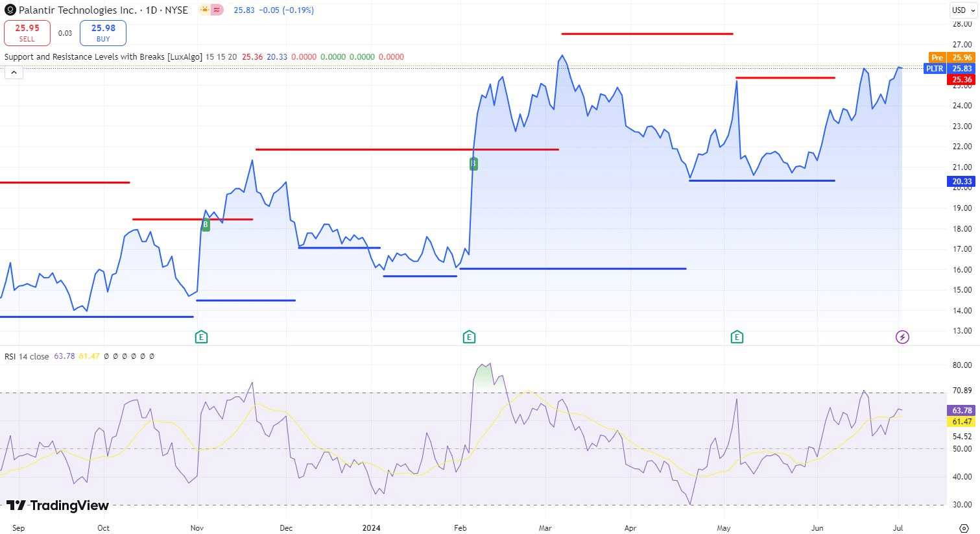Screen dimensions: 980x534
Task: Click the green B breakout label near November
Action: click(205, 224)
